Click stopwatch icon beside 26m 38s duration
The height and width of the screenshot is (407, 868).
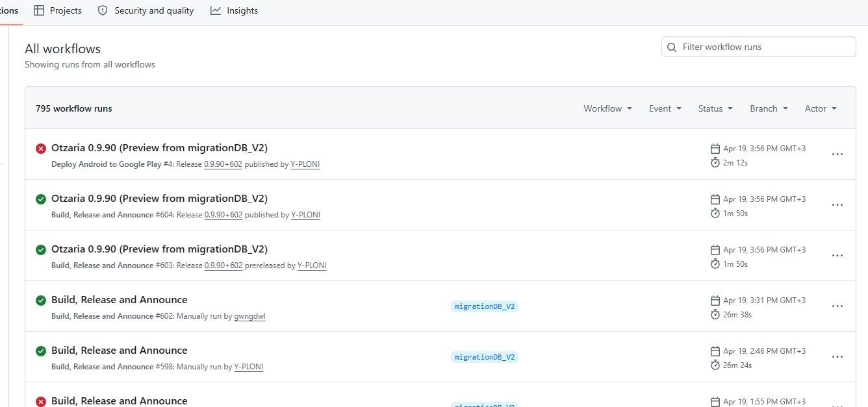click(x=715, y=314)
